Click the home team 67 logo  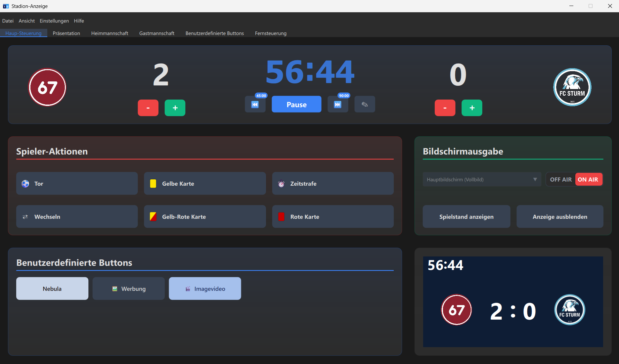coord(47,87)
